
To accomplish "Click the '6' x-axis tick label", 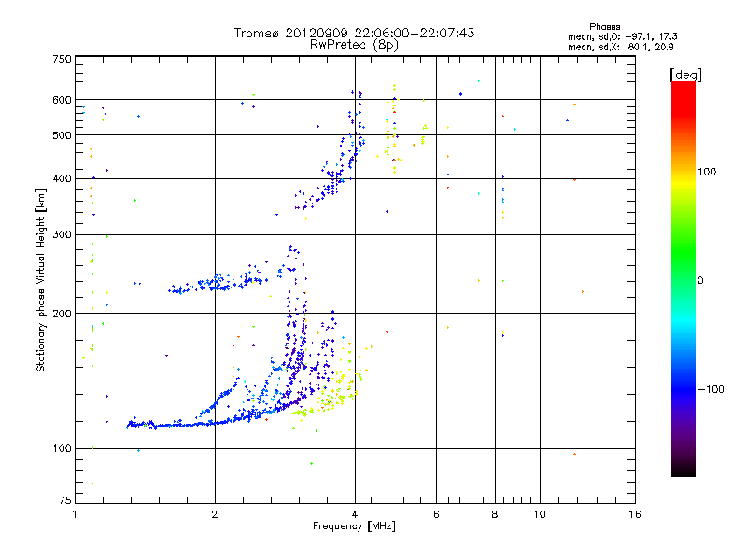I will coord(436,514).
